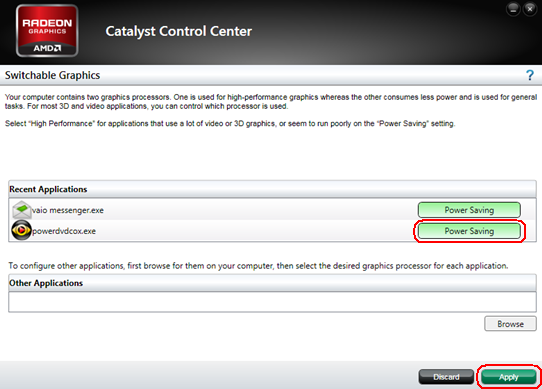Click the Catalyst Control Center title text
This screenshot has height=389, width=542.
pyautogui.click(x=179, y=31)
